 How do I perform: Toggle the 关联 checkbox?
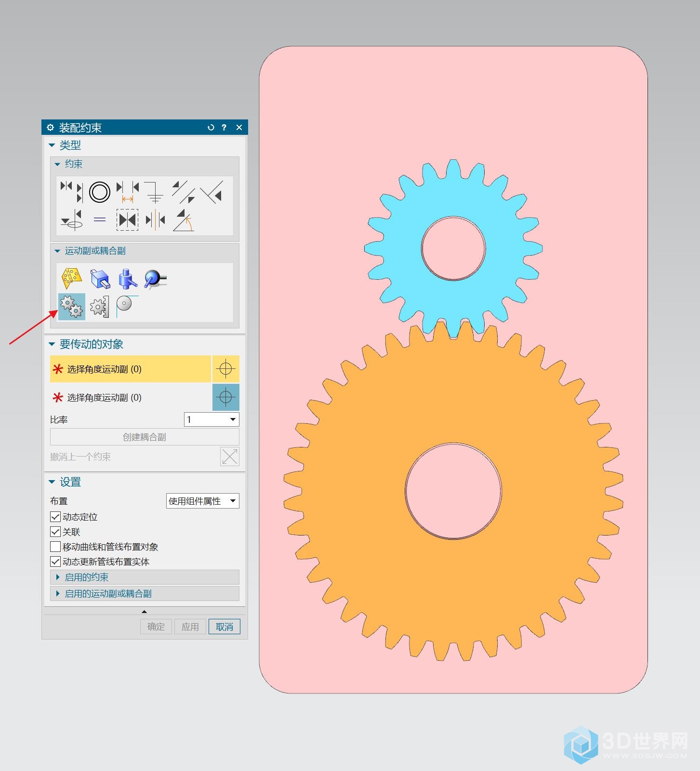pyautogui.click(x=55, y=532)
